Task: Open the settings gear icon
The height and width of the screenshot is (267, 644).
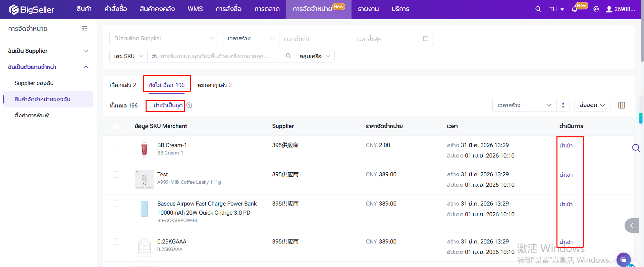Action: coord(596,9)
